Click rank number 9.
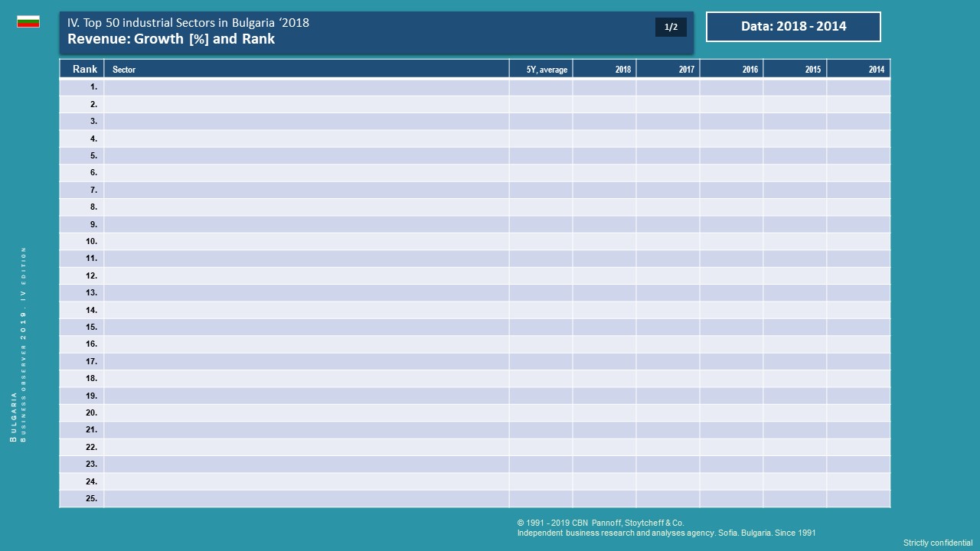Viewport: 980px width, 551px height. [93, 224]
